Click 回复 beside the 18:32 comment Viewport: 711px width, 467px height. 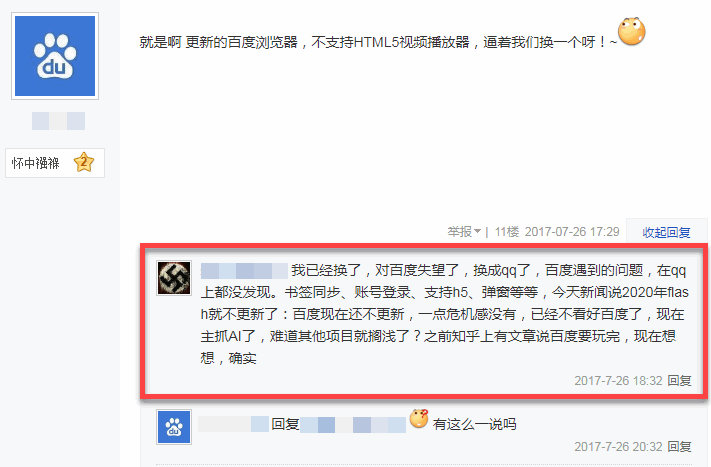tap(679, 380)
